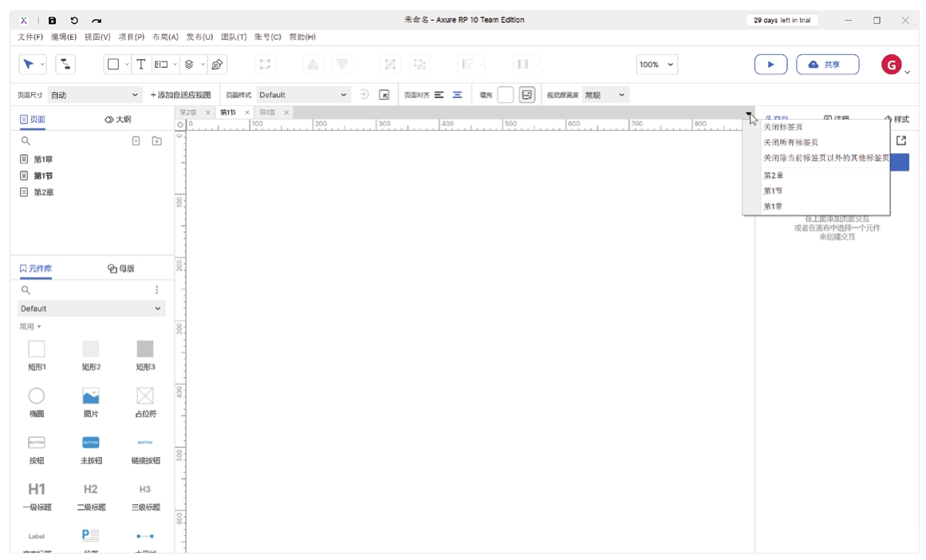
Task: Select the Pen drawing tool
Action: [x=217, y=65]
